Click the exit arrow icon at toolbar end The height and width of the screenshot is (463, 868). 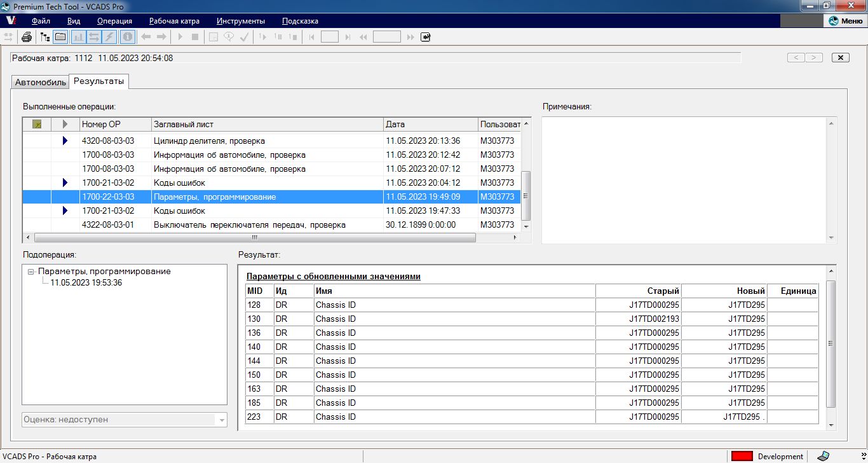[426, 37]
